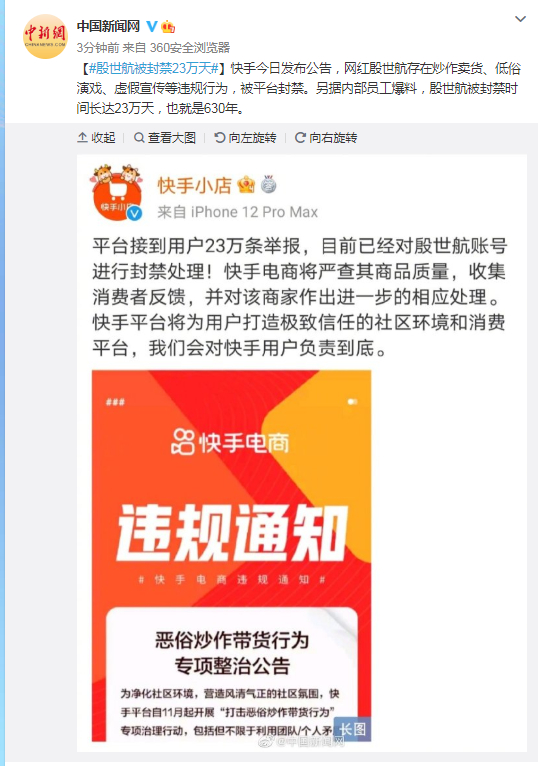The height and width of the screenshot is (766, 538).
Task: Open the 中国新闻网 account name link
Action: 108,26
